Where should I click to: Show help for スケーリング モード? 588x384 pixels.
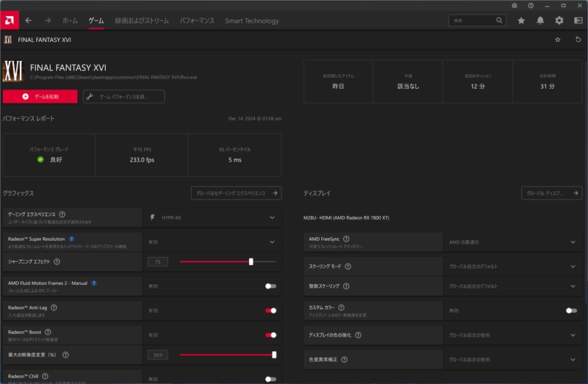pyautogui.click(x=348, y=267)
